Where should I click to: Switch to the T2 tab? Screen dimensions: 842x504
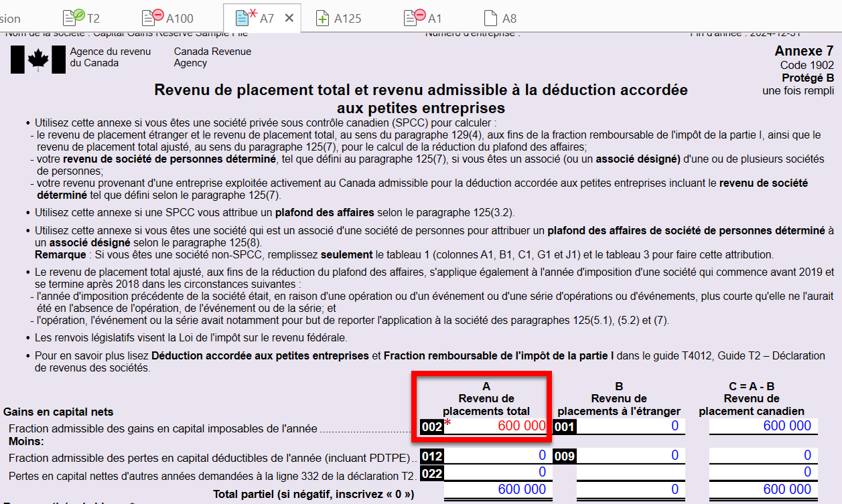[81, 18]
